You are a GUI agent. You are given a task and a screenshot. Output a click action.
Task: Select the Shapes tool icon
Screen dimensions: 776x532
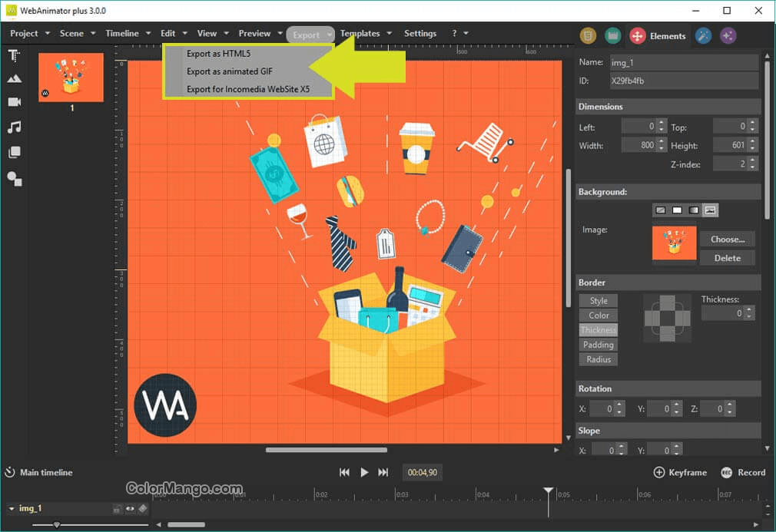click(14, 179)
